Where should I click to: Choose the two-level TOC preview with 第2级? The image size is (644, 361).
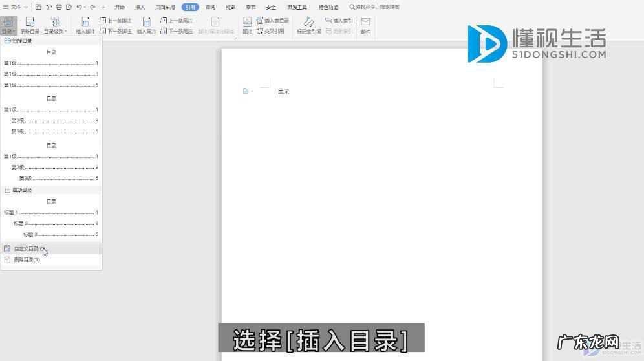[x=51, y=115]
